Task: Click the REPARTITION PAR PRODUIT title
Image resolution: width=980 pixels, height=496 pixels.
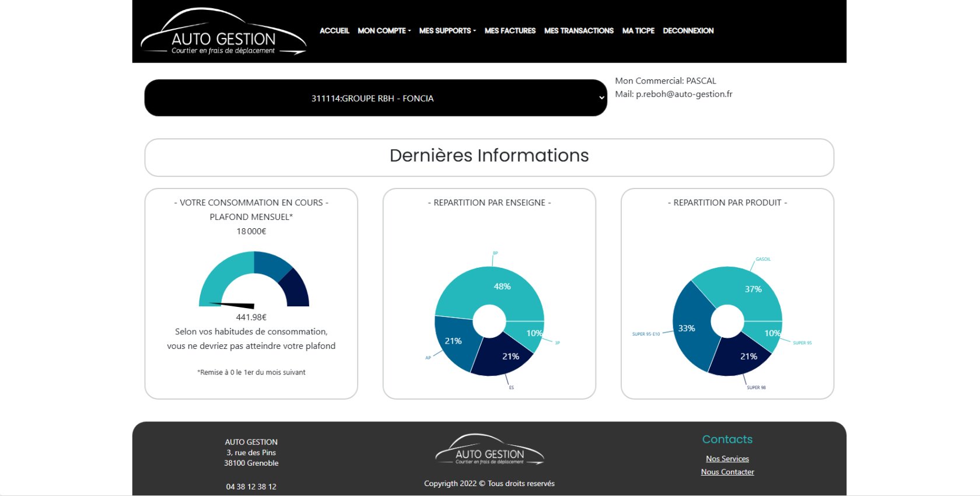Action: (x=727, y=202)
